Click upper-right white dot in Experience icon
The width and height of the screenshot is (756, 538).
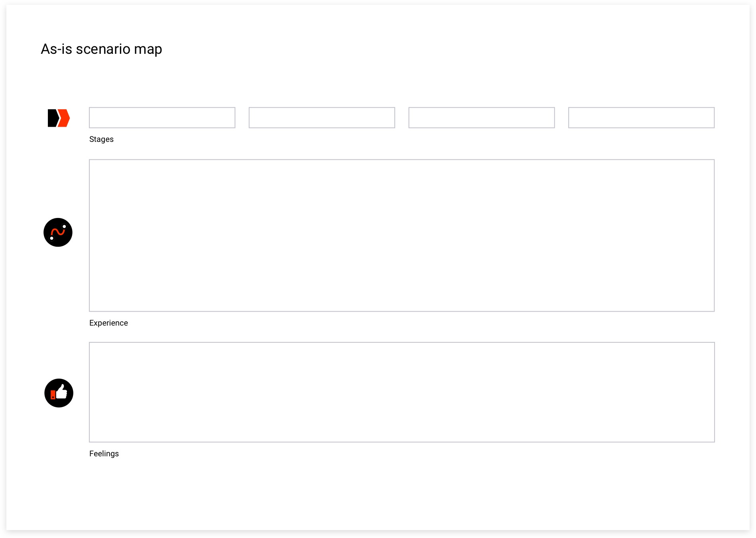pyautogui.click(x=64, y=227)
